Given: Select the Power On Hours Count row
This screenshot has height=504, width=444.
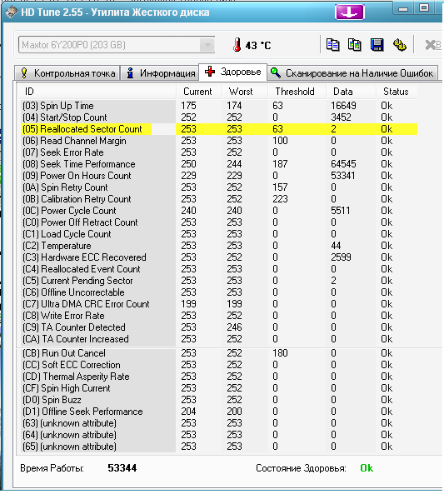Looking at the screenshot, I should click(219, 176).
